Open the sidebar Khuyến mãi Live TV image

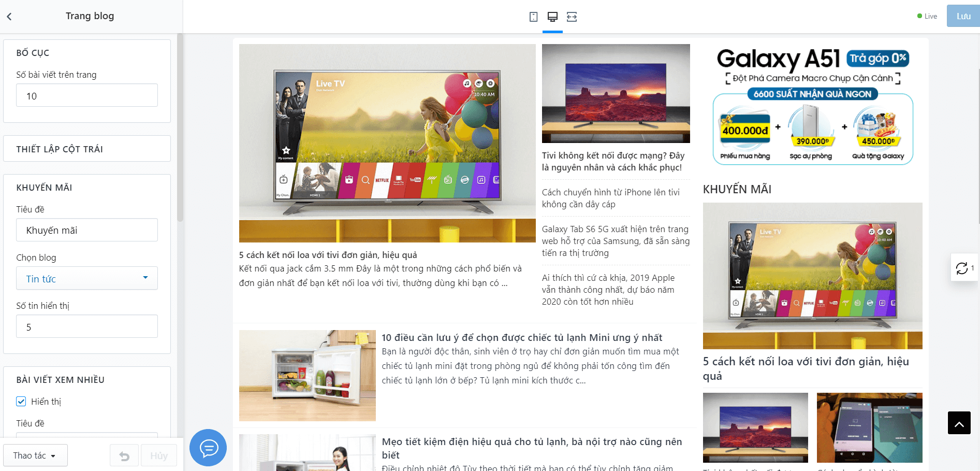coord(813,276)
